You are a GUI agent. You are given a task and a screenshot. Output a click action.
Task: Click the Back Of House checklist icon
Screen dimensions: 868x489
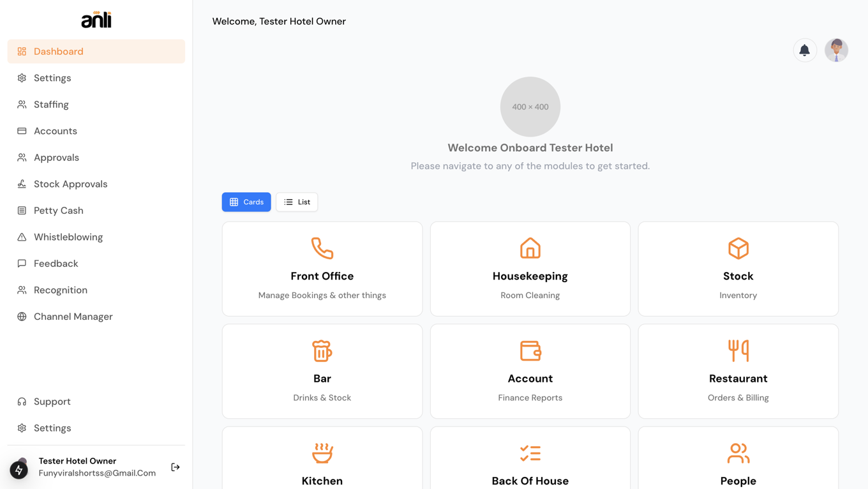pyautogui.click(x=530, y=453)
